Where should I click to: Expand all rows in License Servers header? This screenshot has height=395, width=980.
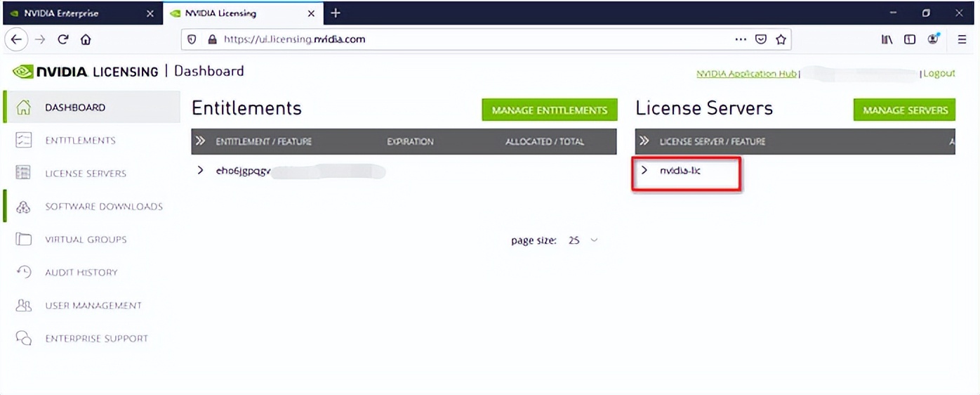(x=644, y=141)
